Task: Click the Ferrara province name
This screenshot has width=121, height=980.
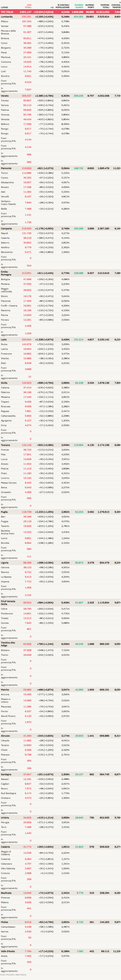Action: (5, 320)
